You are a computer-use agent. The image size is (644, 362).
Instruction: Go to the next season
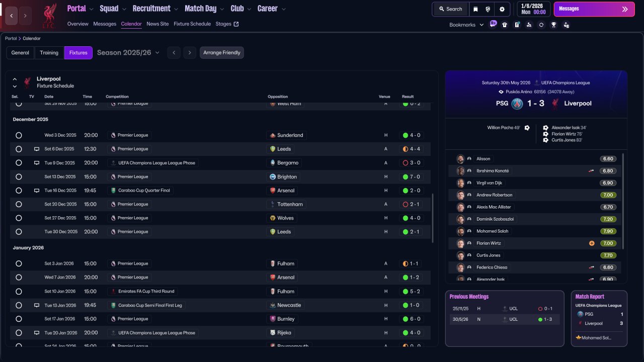(x=190, y=53)
